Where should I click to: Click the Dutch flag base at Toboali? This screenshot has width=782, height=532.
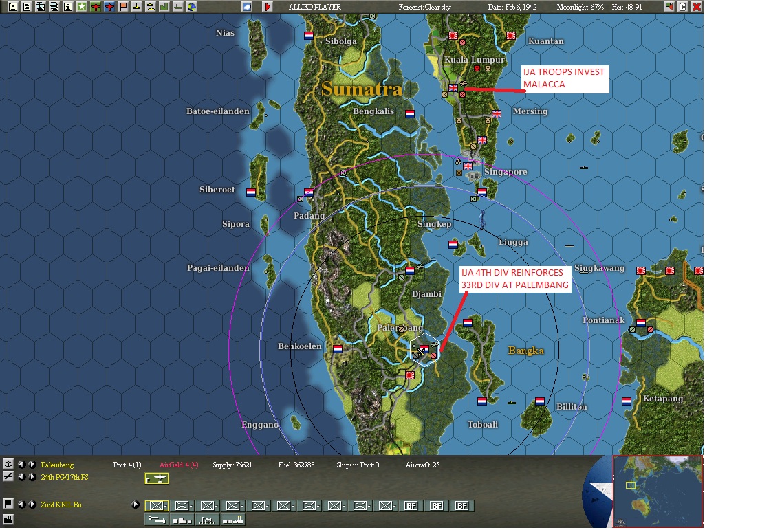[482, 401]
